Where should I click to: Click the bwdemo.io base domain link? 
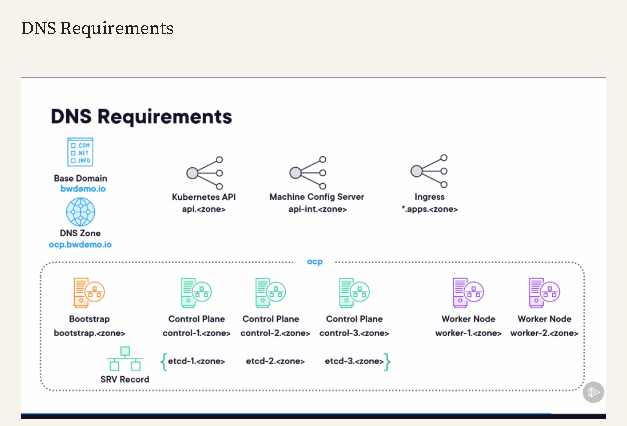pos(83,189)
